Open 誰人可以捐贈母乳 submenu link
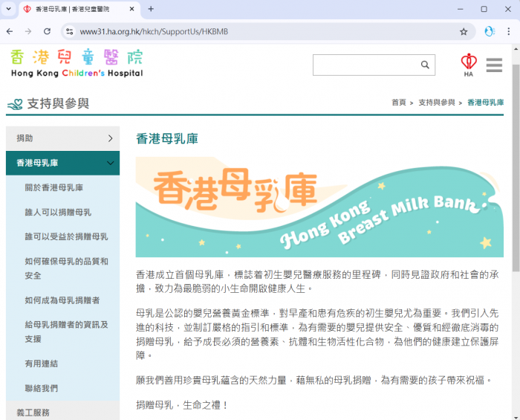The image size is (520, 420). click(x=58, y=212)
